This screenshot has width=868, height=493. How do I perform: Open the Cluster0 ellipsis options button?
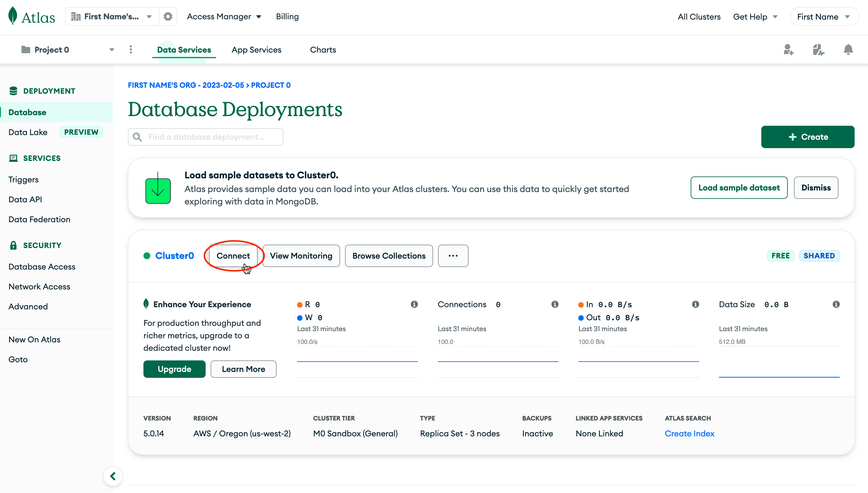453,256
